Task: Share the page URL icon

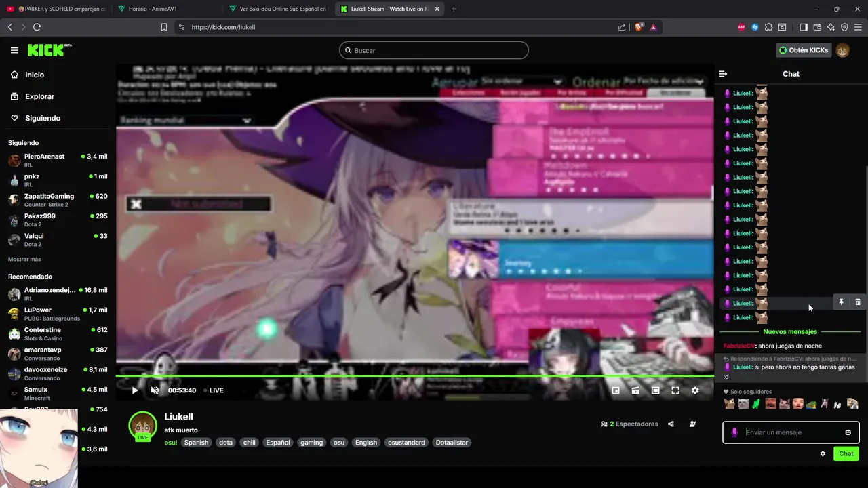Action: point(622,27)
